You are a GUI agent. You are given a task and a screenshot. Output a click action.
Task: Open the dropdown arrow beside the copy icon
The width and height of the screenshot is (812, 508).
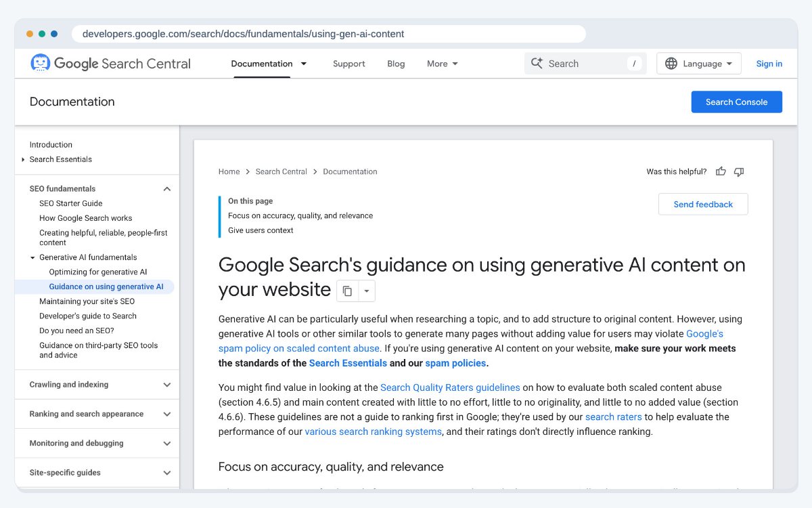coord(366,291)
